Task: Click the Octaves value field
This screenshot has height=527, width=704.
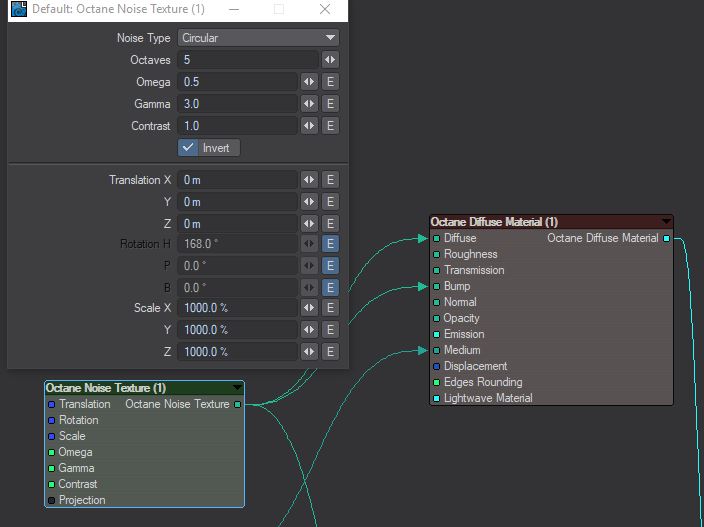Action: [248, 60]
